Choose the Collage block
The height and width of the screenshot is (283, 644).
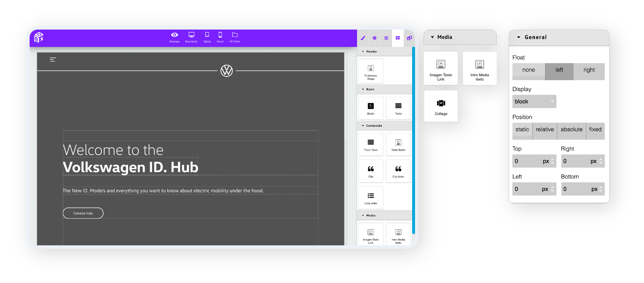pos(441,106)
